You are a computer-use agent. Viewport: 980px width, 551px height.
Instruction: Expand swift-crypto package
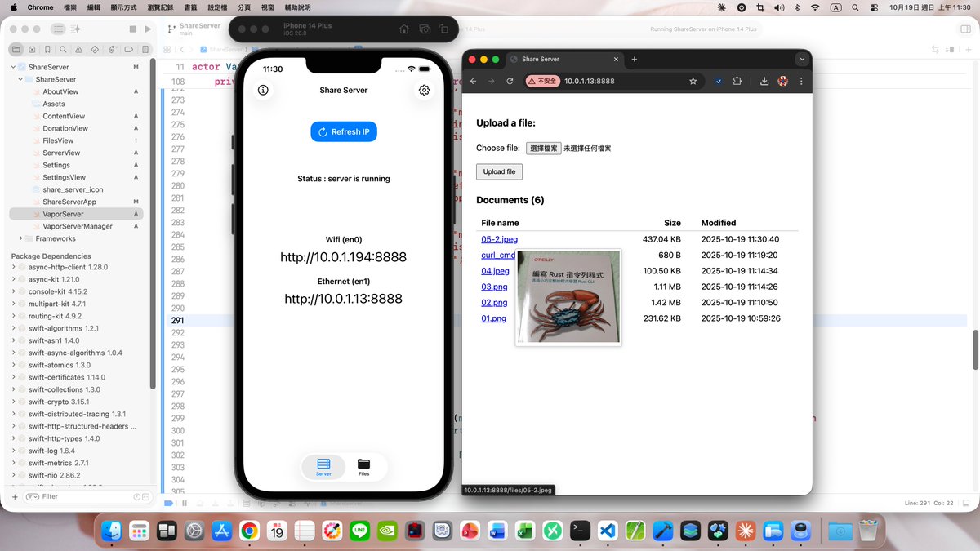point(13,402)
